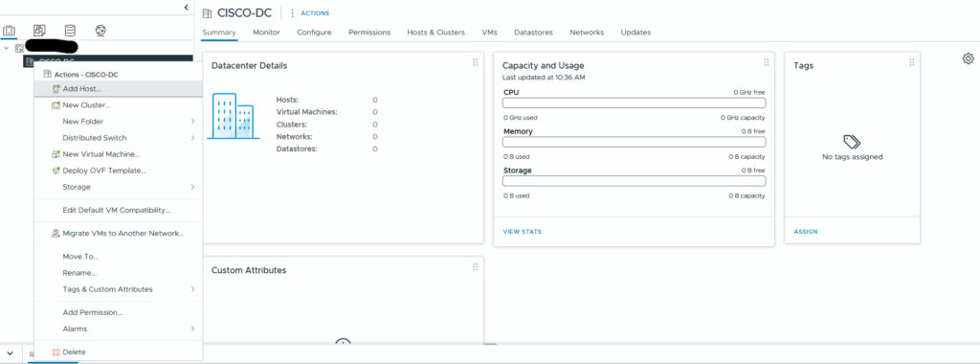Expand the bottom recent tasks panel chevron

[10, 353]
